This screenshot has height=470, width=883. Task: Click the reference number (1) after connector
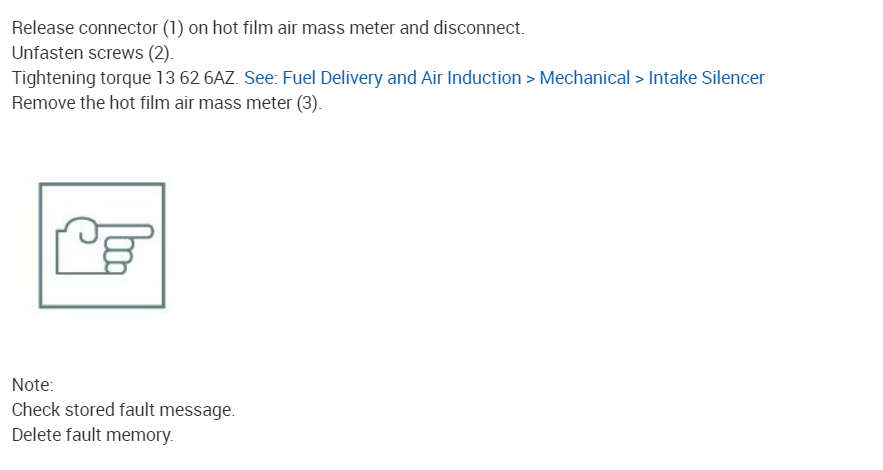[171, 28]
